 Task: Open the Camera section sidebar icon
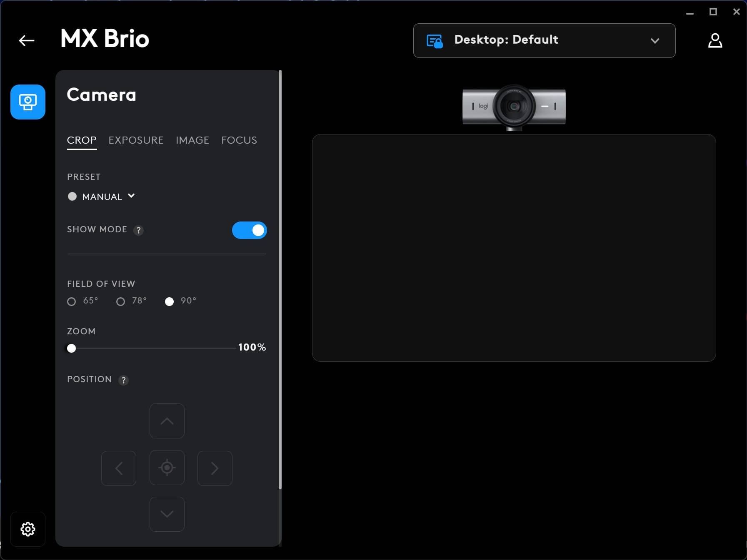point(28,102)
